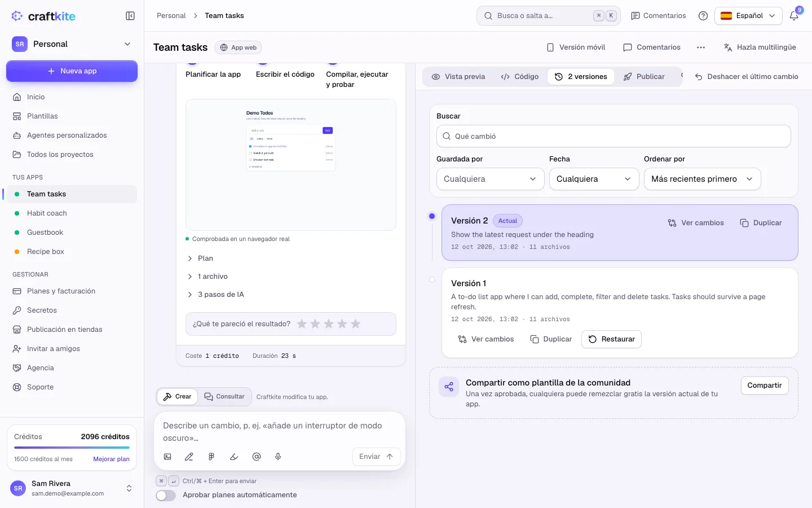Click the Mejorar plan link
812x508 pixels.
[111, 459]
